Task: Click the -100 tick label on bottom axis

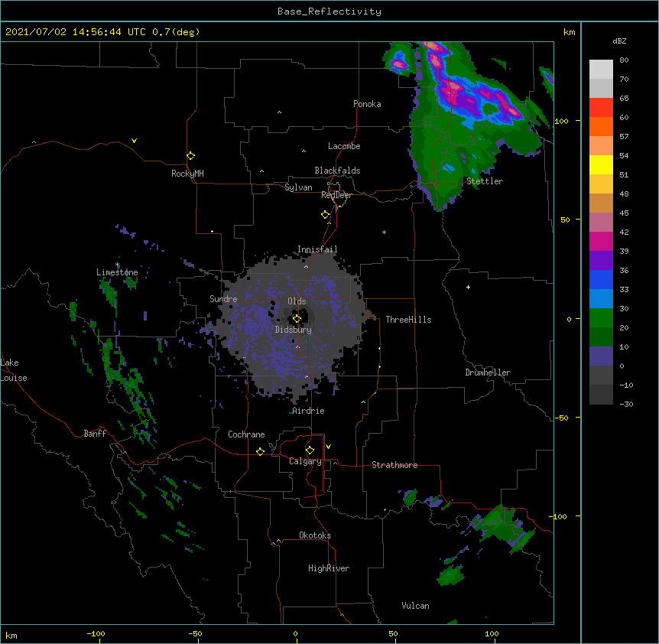Action: [x=96, y=633]
